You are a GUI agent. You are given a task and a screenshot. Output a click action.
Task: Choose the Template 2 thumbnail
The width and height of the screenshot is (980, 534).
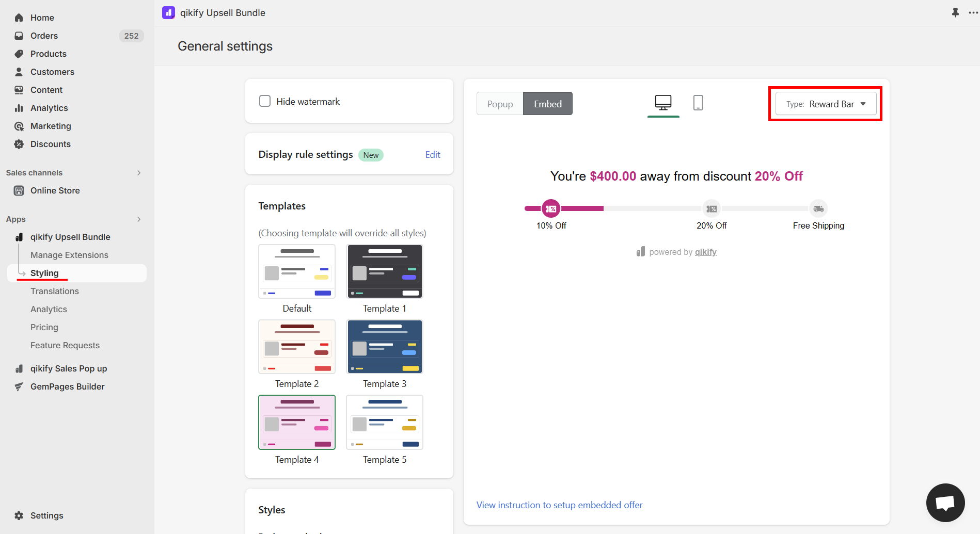[x=297, y=347]
